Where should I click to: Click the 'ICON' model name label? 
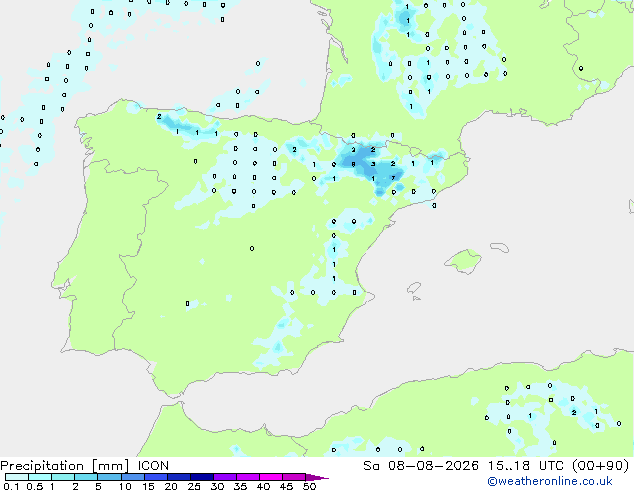[x=153, y=466]
